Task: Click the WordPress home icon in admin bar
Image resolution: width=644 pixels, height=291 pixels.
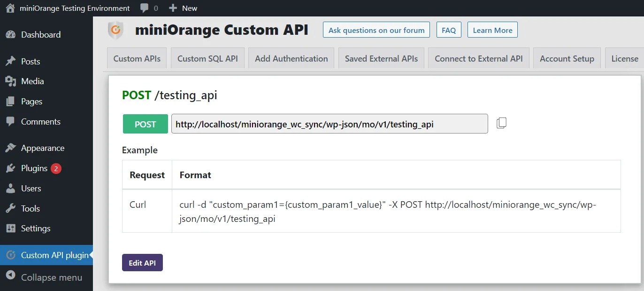Action: point(10,8)
